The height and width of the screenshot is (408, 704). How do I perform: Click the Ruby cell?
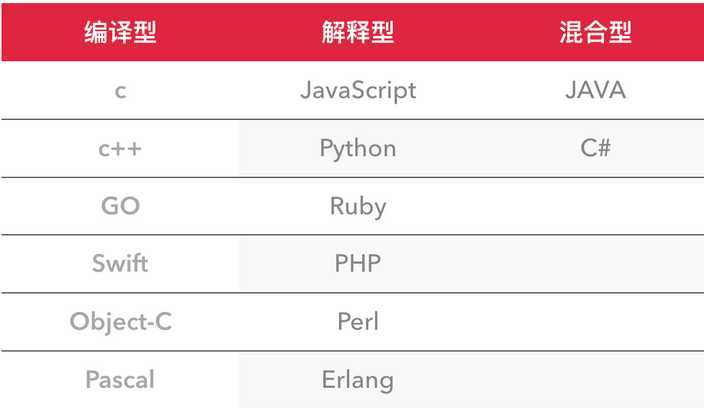click(x=358, y=207)
